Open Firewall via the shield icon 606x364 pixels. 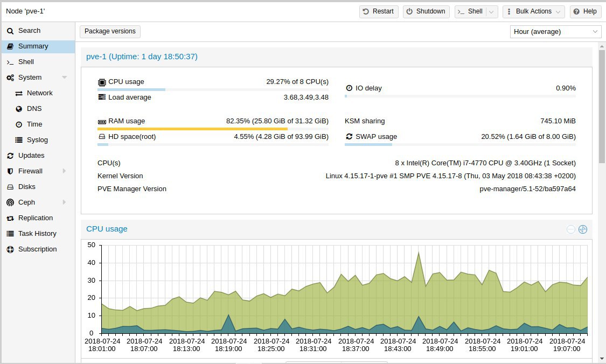(x=10, y=171)
